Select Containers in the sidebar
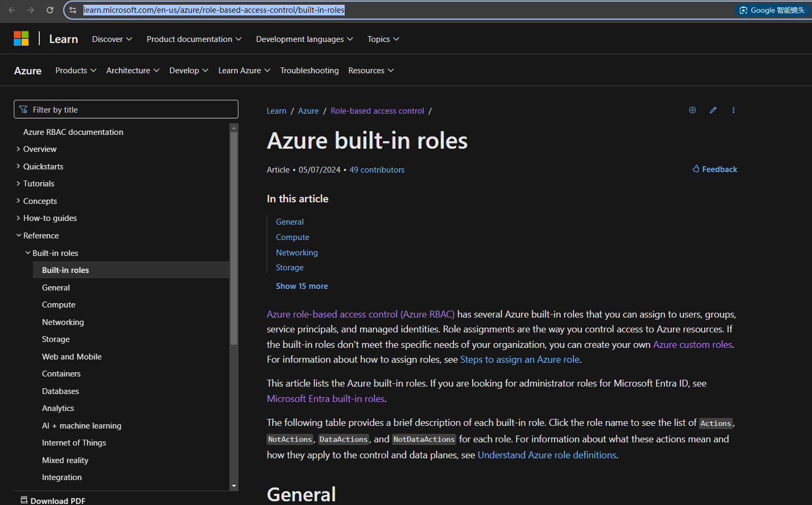812x505 pixels. [x=61, y=374]
